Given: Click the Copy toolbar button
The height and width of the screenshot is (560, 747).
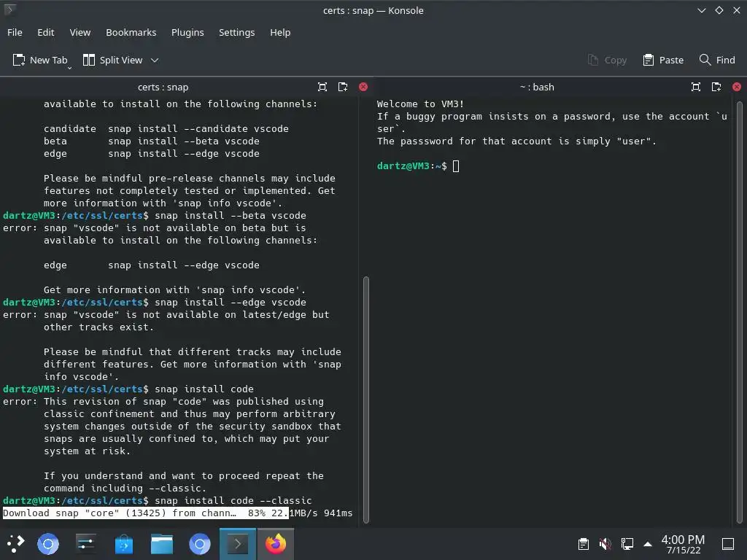Looking at the screenshot, I should coord(607,60).
